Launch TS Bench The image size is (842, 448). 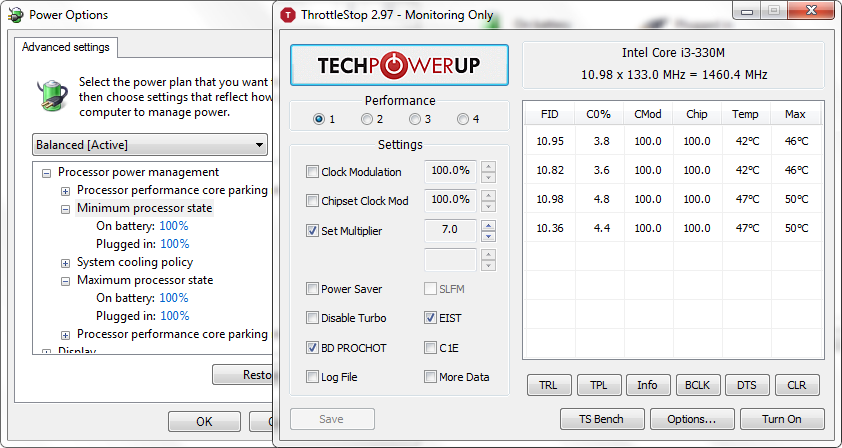602,419
